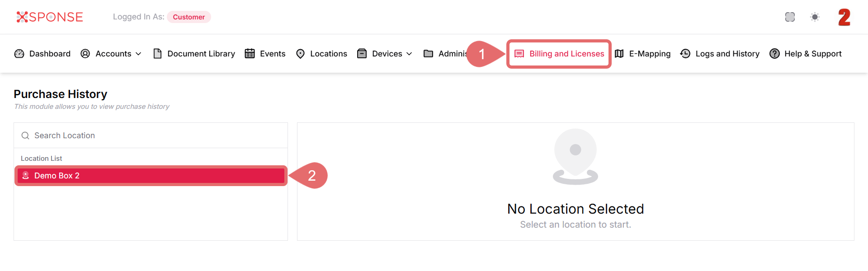Screen dimensions: 868x271
Task: Click the Dashboard gauge icon
Action: click(x=19, y=54)
